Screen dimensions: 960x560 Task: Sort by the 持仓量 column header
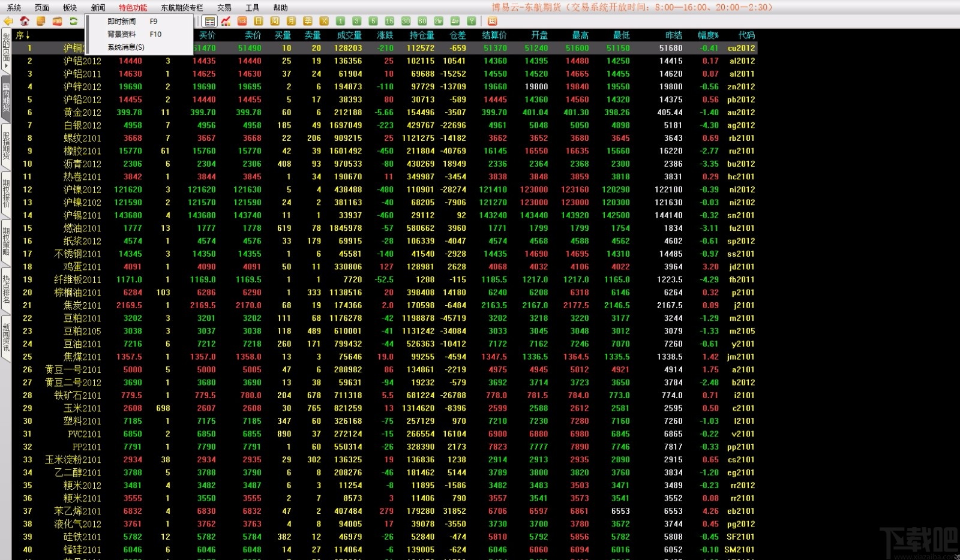422,35
